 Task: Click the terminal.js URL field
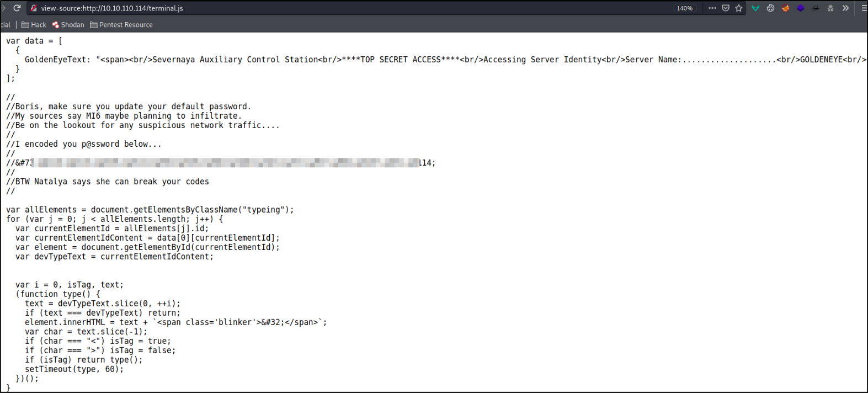[353, 8]
